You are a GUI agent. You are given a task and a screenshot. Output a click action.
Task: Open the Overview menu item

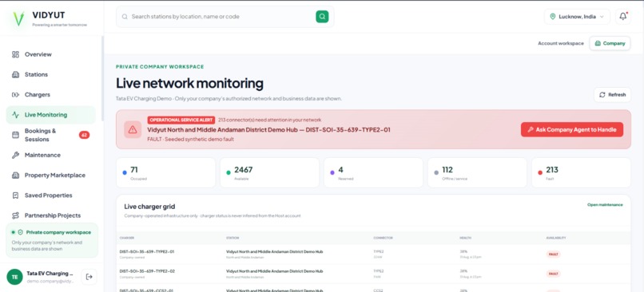click(51, 54)
